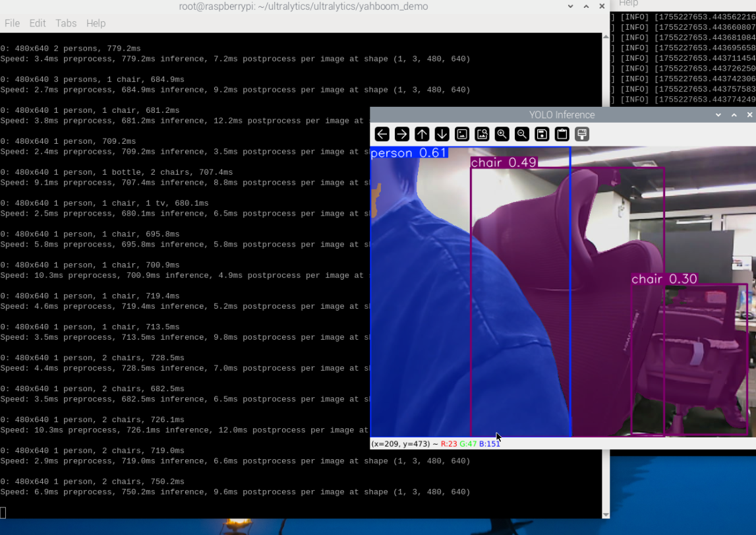Open the terminal Edit menu
The height and width of the screenshot is (535, 756).
(37, 23)
